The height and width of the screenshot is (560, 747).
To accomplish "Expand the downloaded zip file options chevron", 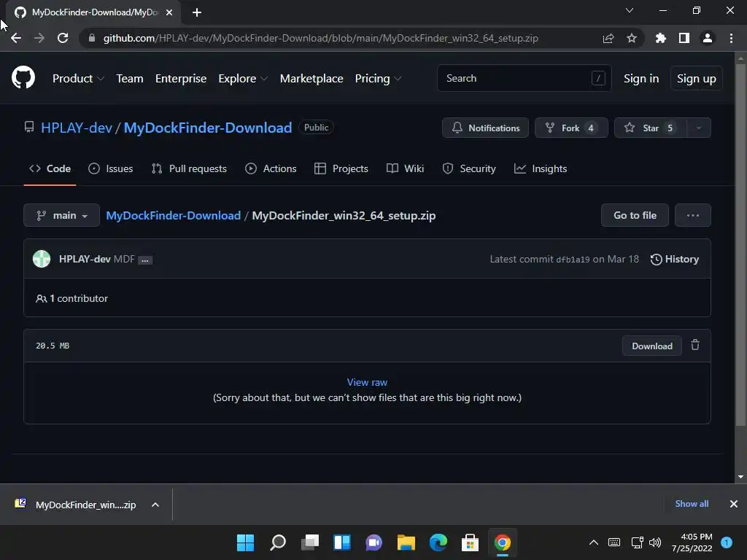I will 155,505.
